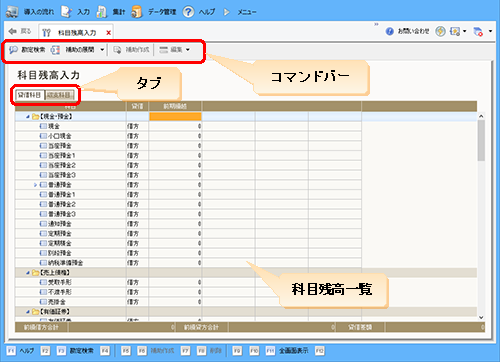Select the 当座預金1 row

(x=188, y=156)
